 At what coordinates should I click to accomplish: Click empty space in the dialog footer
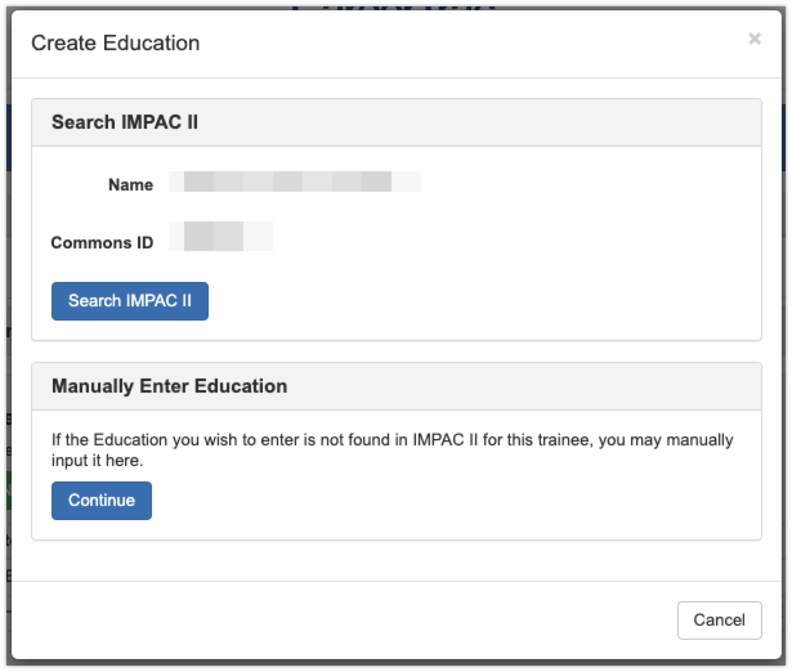tap(322, 620)
